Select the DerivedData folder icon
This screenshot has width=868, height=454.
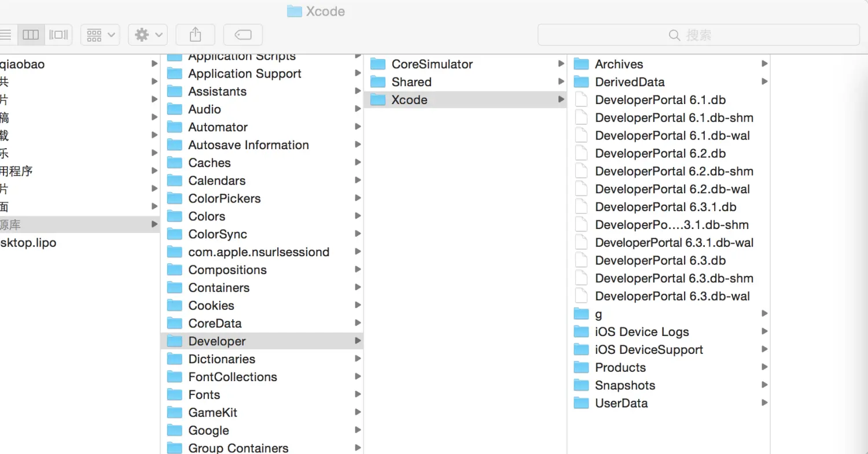pos(582,83)
